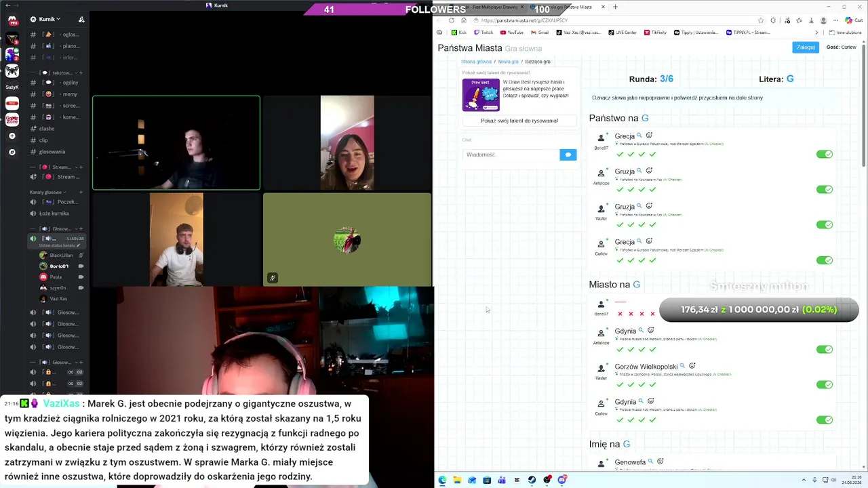Image resolution: width=868 pixels, height=488 pixels.
Task: Open the Twitch bookmark
Action: pyautogui.click(x=484, y=32)
